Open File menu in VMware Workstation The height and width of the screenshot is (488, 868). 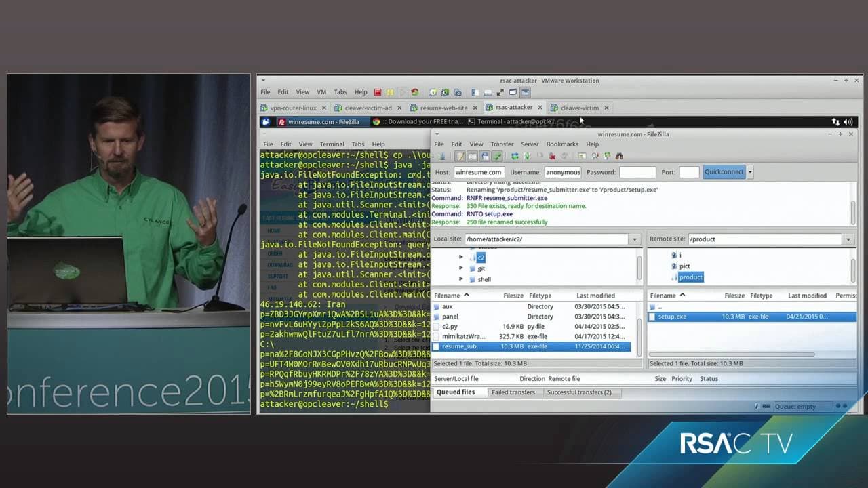coord(265,92)
